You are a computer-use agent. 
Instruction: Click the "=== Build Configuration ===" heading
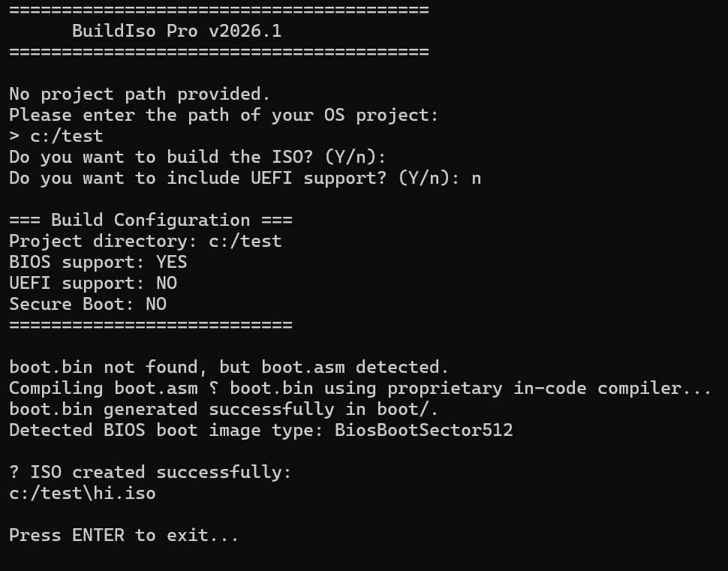click(151, 220)
